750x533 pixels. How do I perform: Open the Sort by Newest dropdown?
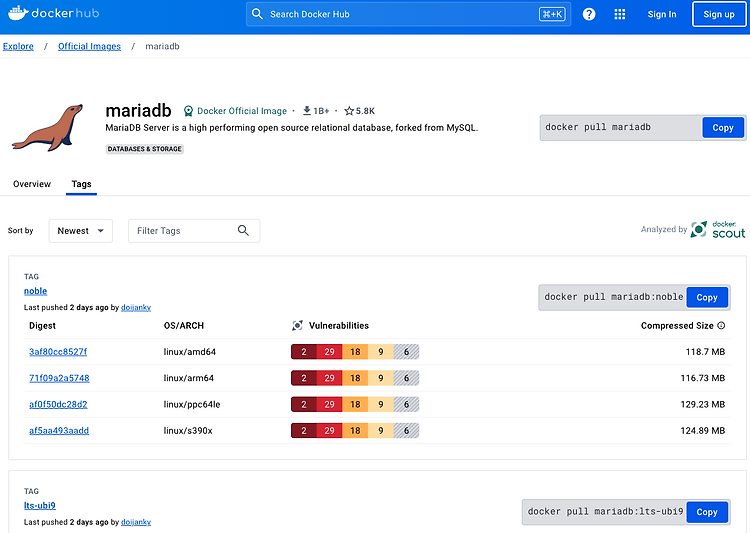pos(80,231)
